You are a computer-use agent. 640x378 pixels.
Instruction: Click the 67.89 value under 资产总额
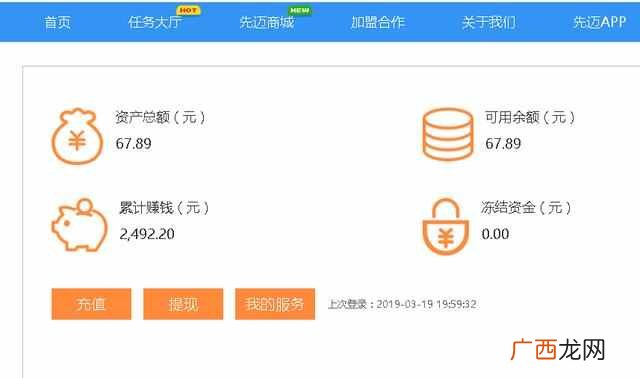pyautogui.click(x=133, y=144)
